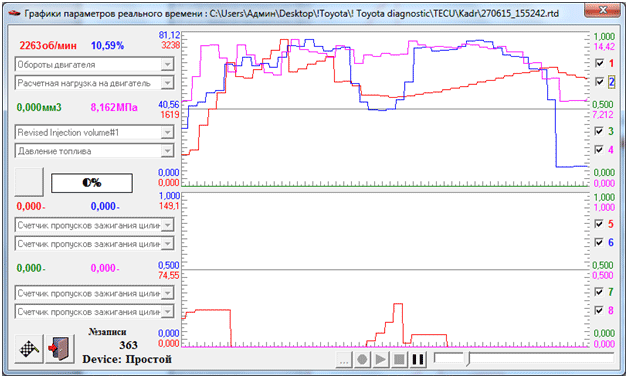Viewport: 628px width, 378px height.
Task: Click the checkered flag icon button
Action: point(29,349)
